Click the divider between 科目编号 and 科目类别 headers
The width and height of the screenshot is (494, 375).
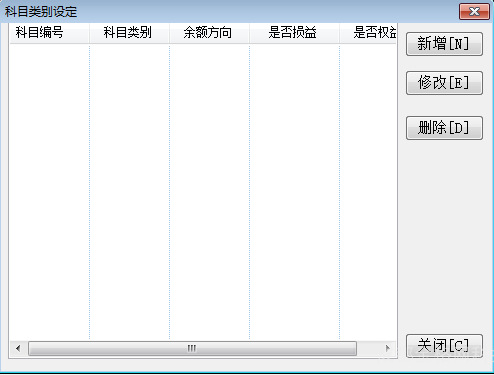[x=89, y=33]
